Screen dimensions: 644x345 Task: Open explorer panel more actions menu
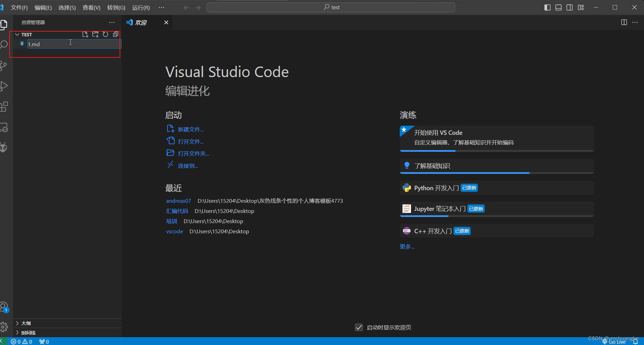(112, 22)
